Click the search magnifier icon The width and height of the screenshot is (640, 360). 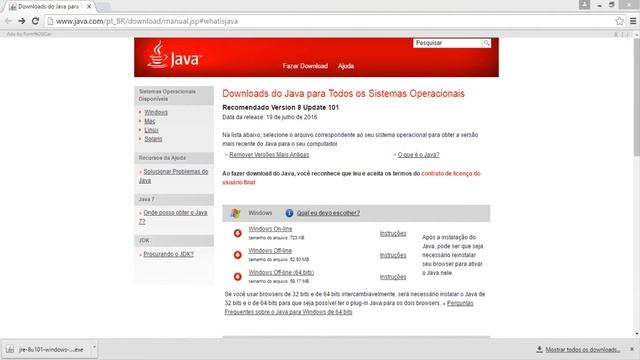point(486,43)
